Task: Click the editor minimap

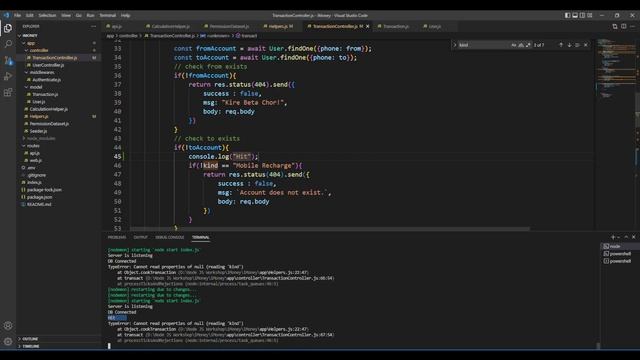Action: [x=615, y=135]
